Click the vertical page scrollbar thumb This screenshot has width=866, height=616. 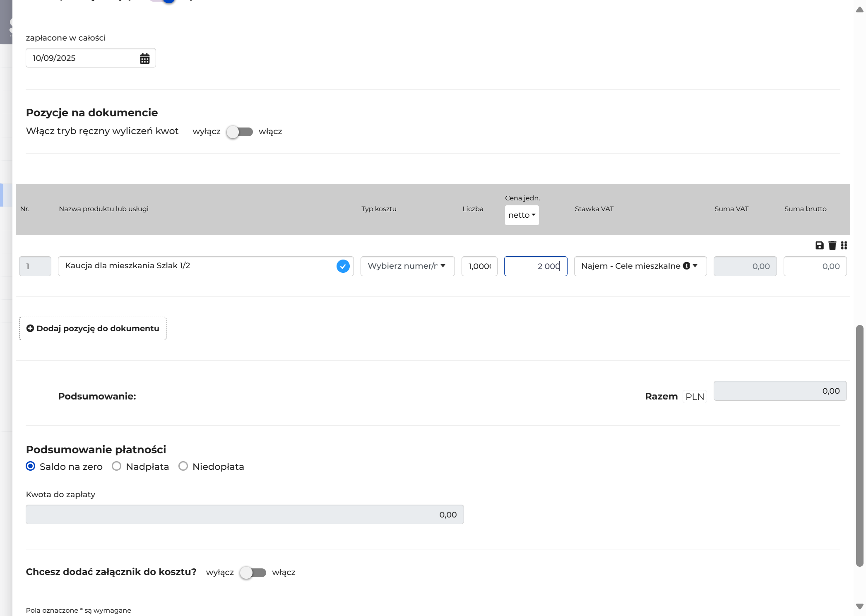pos(859,446)
